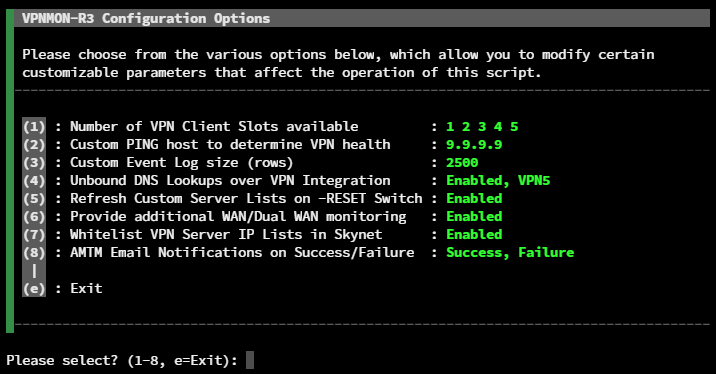Select the (e) Exit key label
716x374 pixels.
tap(34, 289)
